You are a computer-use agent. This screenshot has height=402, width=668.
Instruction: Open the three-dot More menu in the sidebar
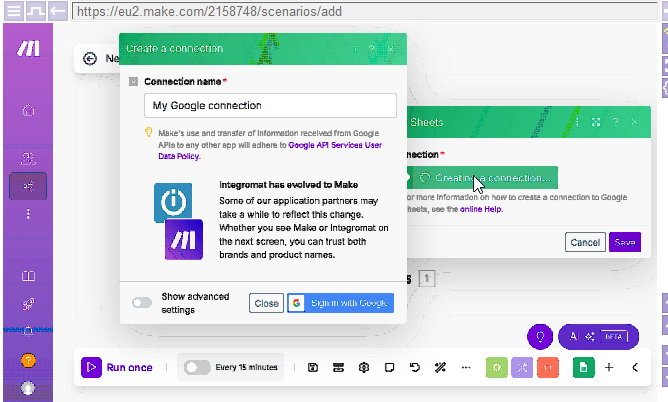coord(28,214)
